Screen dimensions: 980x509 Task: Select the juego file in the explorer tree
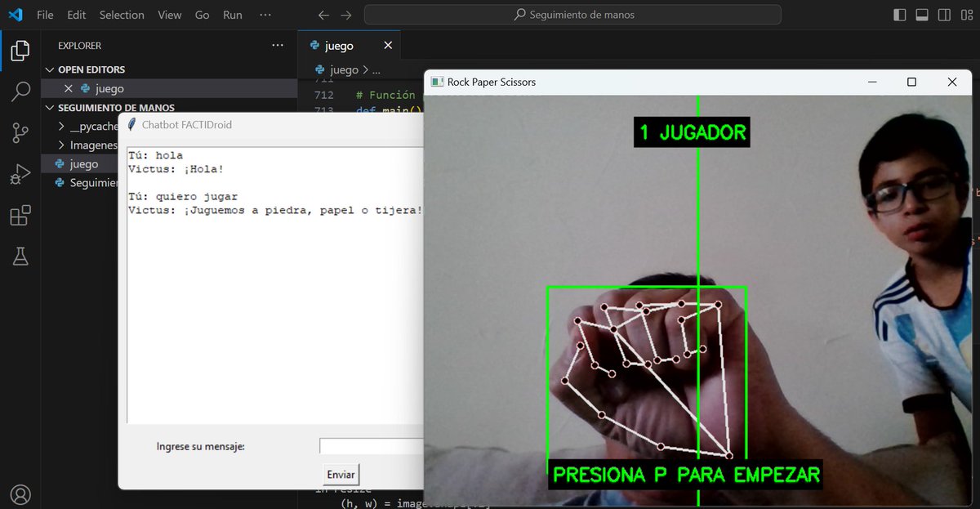[79, 164]
